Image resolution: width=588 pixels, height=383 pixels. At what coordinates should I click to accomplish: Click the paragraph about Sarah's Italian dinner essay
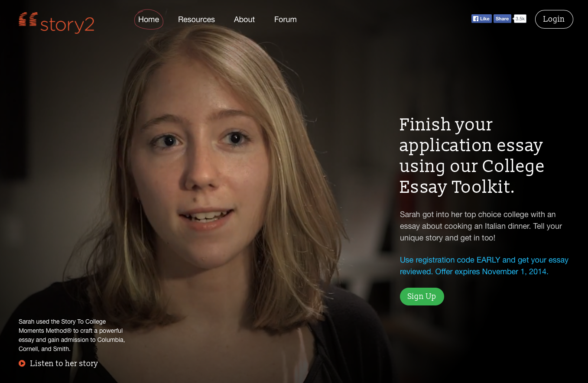pos(481,226)
